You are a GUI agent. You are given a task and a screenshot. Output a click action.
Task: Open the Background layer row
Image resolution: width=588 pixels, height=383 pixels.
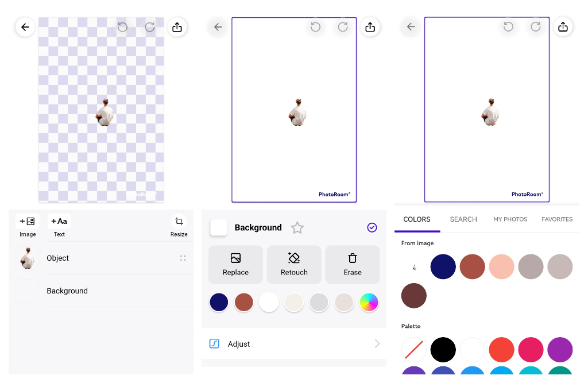pos(101,291)
